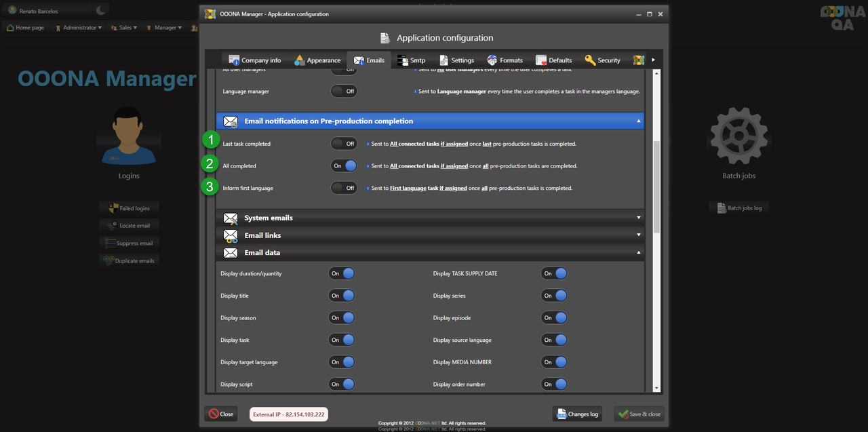Enable the Inform first language toggle

click(x=344, y=188)
